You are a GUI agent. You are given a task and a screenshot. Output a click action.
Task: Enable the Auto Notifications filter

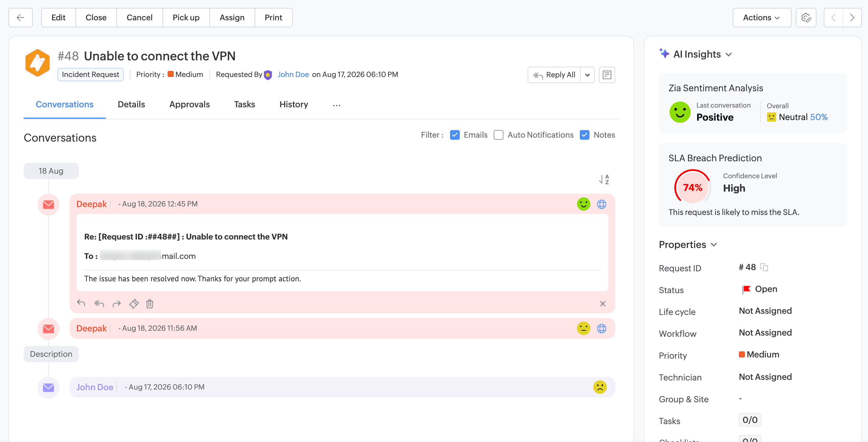coord(498,135)
